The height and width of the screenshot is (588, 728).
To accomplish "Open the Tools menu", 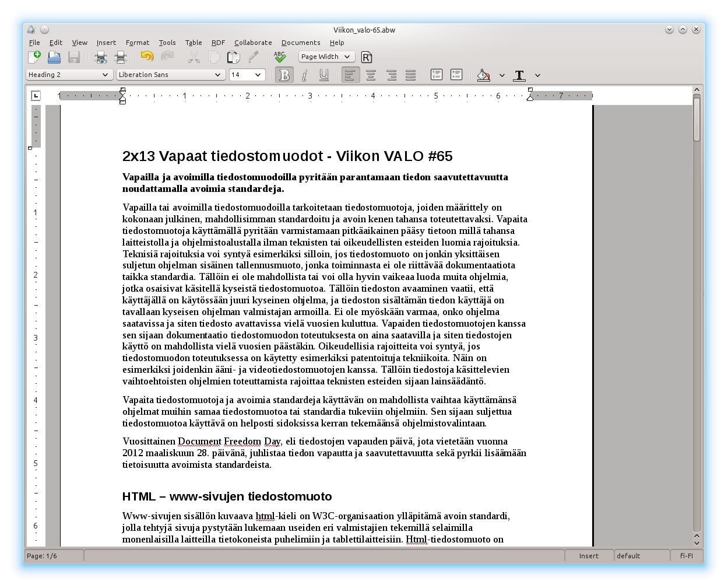I will (x=167, y=43).
